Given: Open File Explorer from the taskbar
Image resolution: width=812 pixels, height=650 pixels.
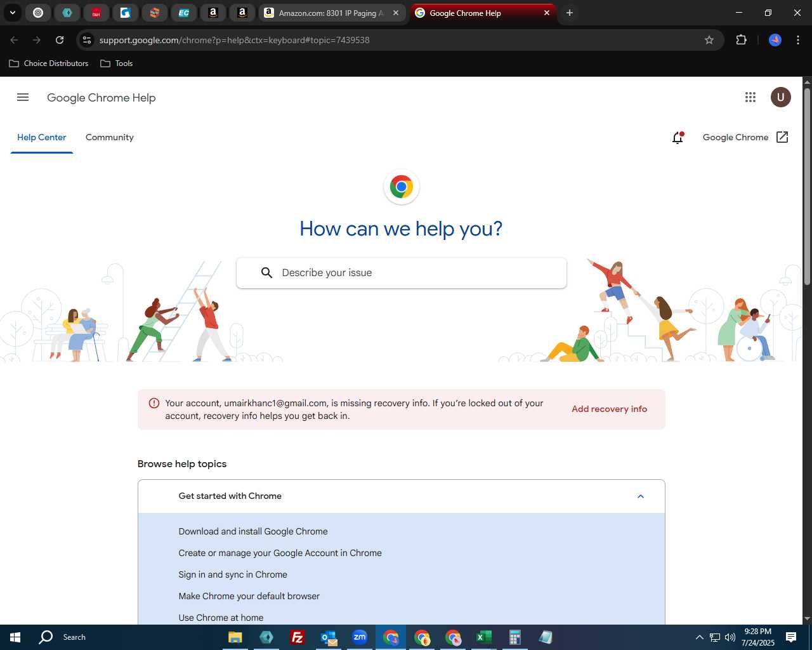Looking at the screenshot, I should tap(235, 637).
